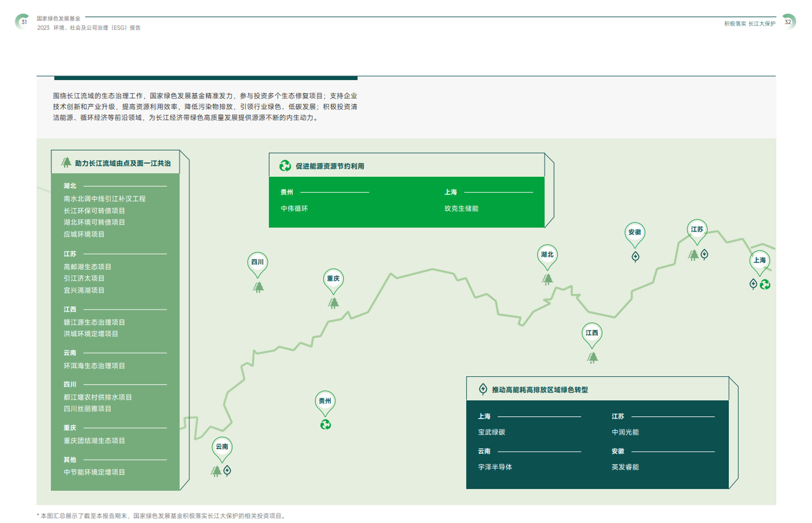812x523 pixels.
Task: Select the 江西 map pin
Action: click(x=592, y=336)
